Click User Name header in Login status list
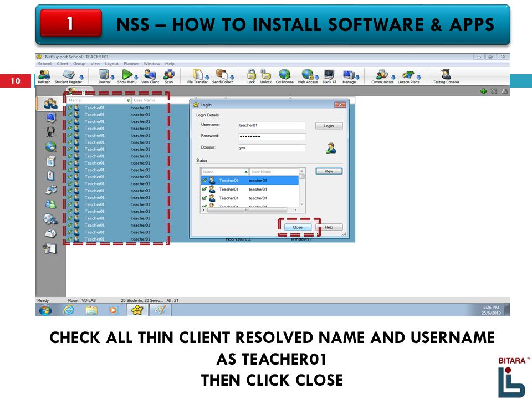This screenshot has height=399, width=532. 274,172
